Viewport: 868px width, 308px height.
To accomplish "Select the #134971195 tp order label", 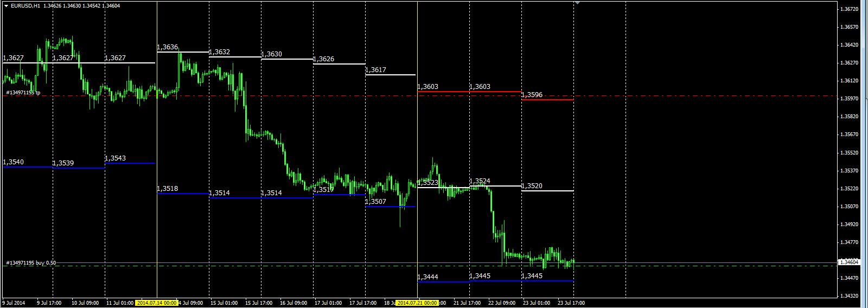I will click(23, 93).
